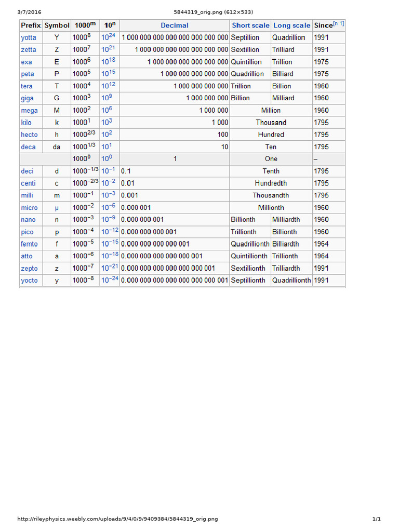Click the [n 1] footnote reference

tap(339, 23)
